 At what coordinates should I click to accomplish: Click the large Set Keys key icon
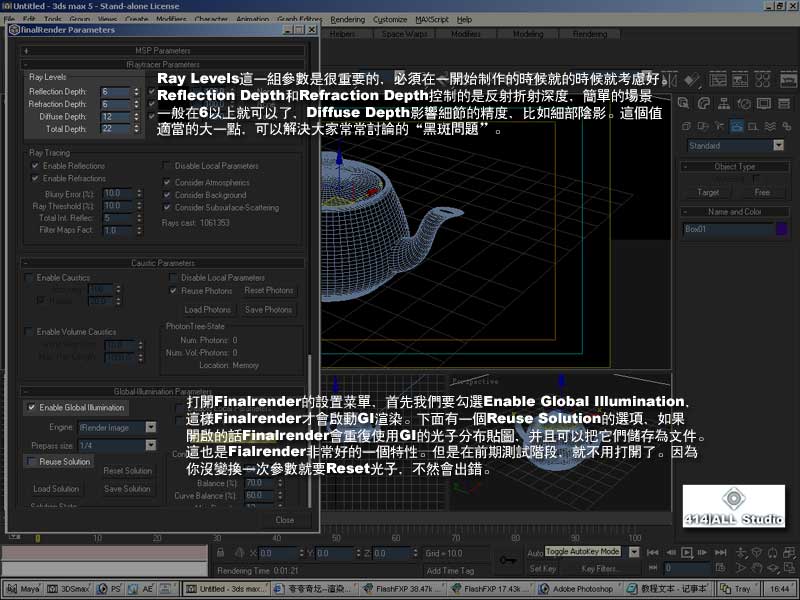point(508,560)
